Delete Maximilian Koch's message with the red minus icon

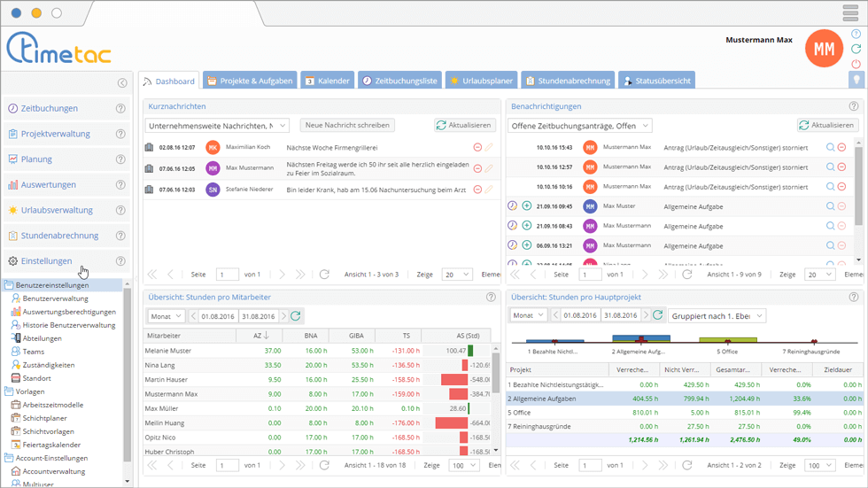(x=478, y=148)
